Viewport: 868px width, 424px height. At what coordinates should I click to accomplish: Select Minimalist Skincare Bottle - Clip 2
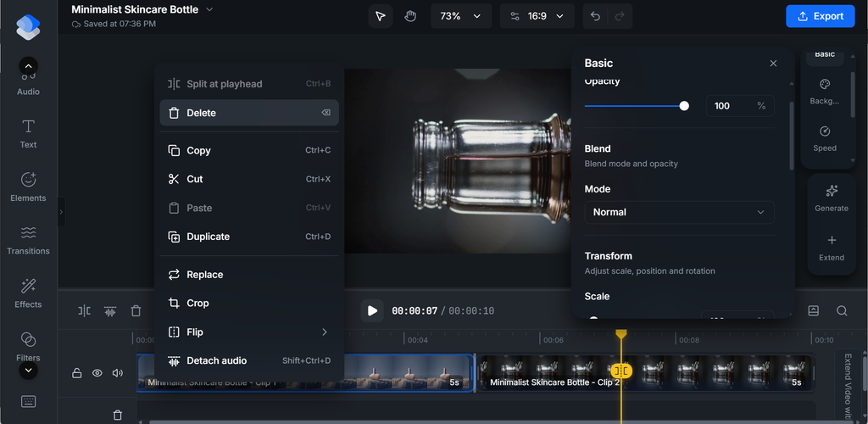(645, 374)
